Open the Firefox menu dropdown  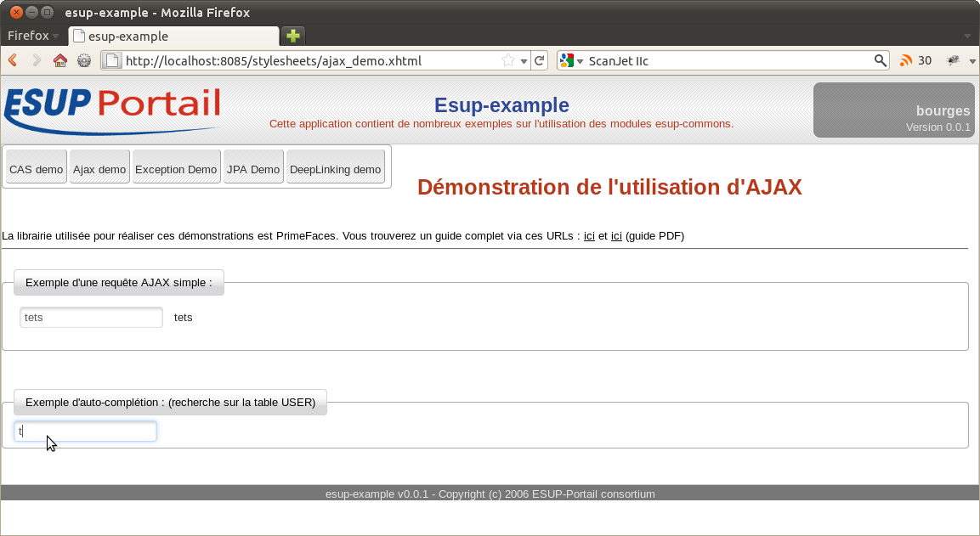(x=33, y=36)
